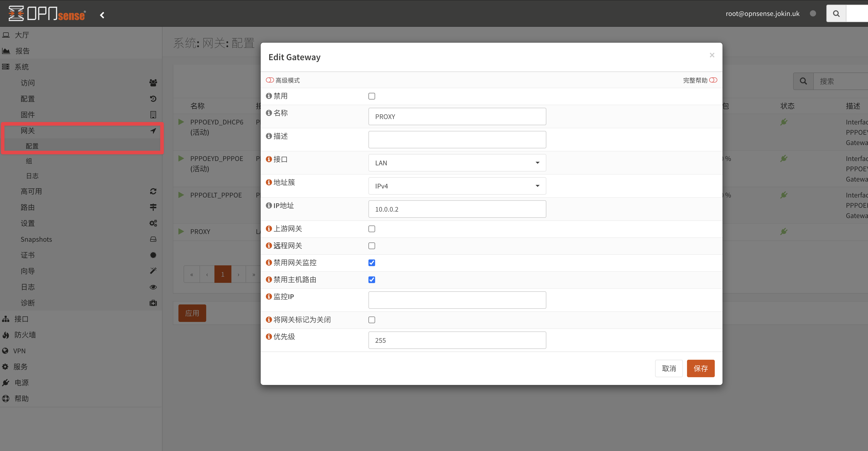Click the medkit icon next to 诊断
Viewport: 868px width, 451px height.
pyautogui.click(x=153, y=303)
